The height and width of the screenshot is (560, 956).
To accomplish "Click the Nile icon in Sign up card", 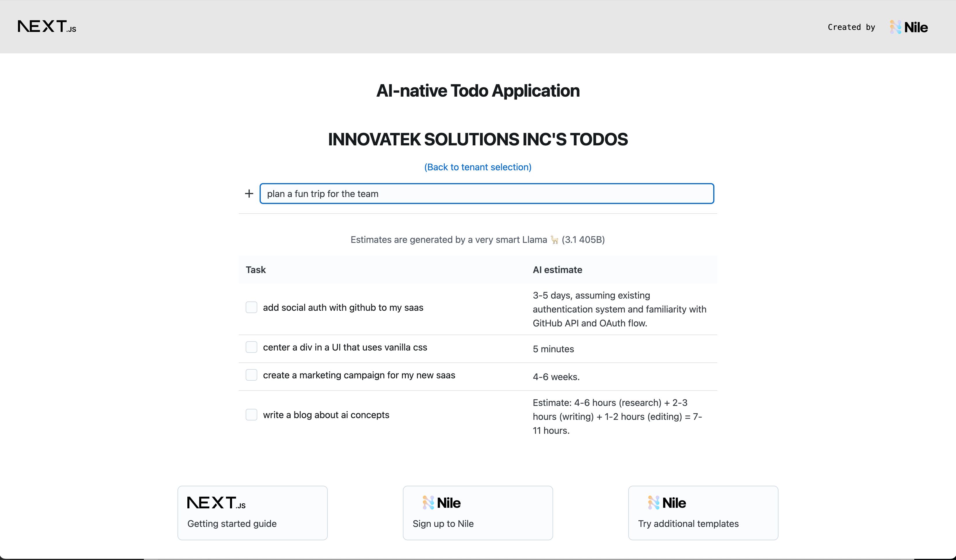I will point(426,503).
